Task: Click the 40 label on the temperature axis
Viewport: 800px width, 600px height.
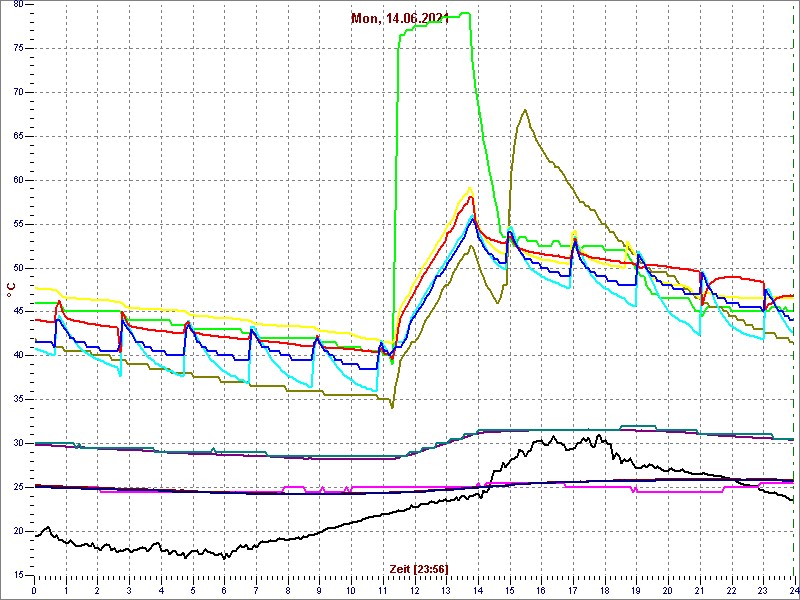Action: coord(19,356)
